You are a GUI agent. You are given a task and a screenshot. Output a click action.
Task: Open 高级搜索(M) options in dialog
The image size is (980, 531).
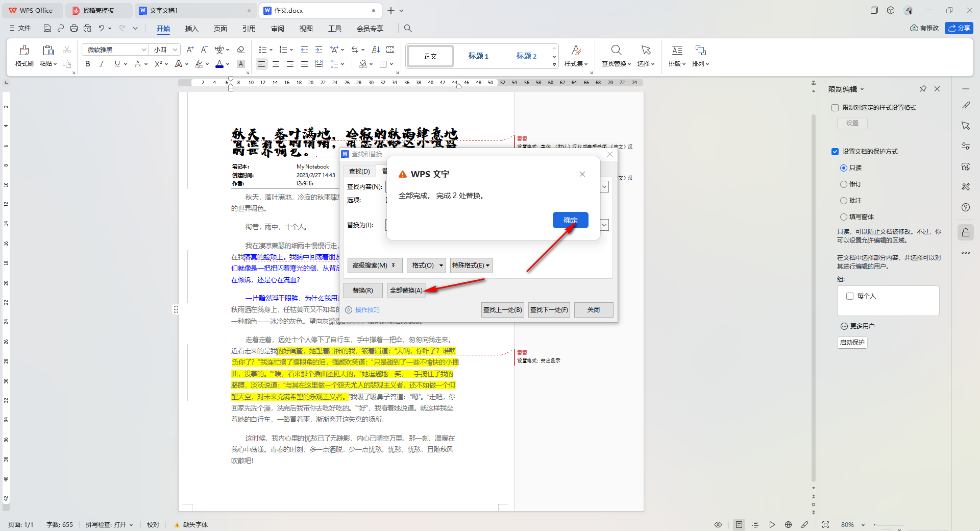[374, 265]
